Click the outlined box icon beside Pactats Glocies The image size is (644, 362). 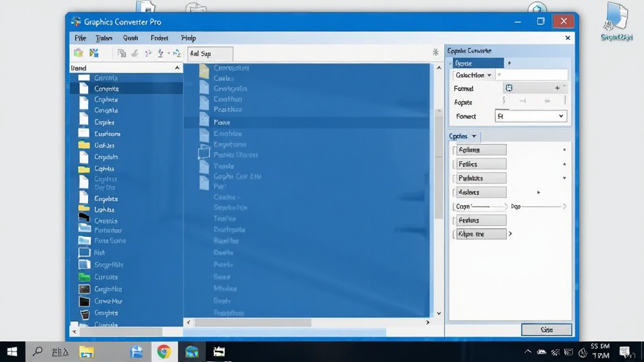[x=204, y=153]
